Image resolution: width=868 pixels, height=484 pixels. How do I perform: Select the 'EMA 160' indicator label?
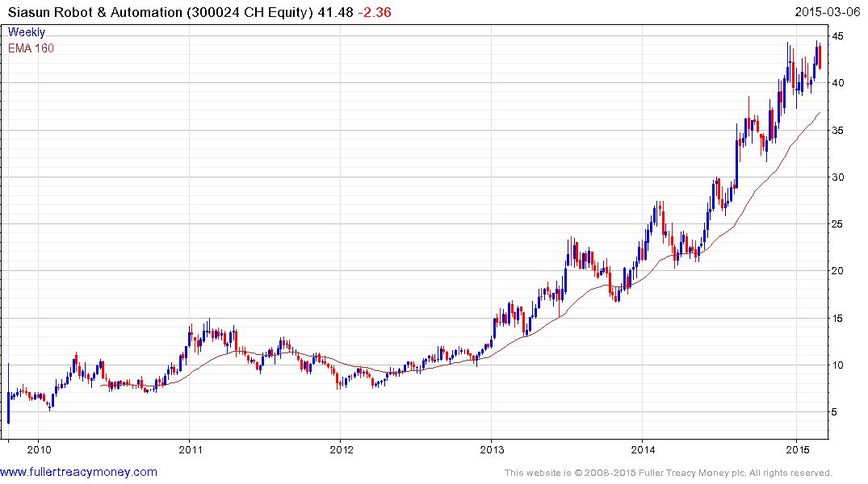(31, 48)
